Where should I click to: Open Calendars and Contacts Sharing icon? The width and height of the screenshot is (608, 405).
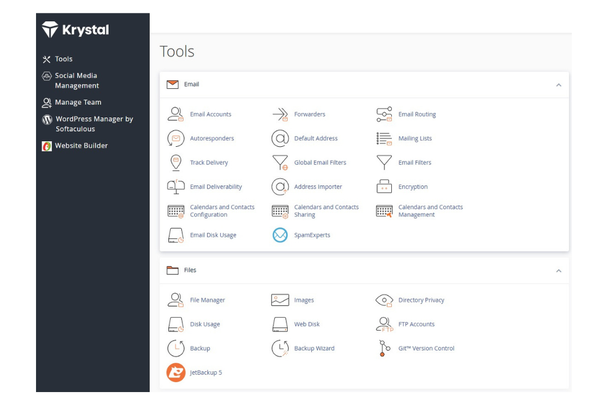280,211
